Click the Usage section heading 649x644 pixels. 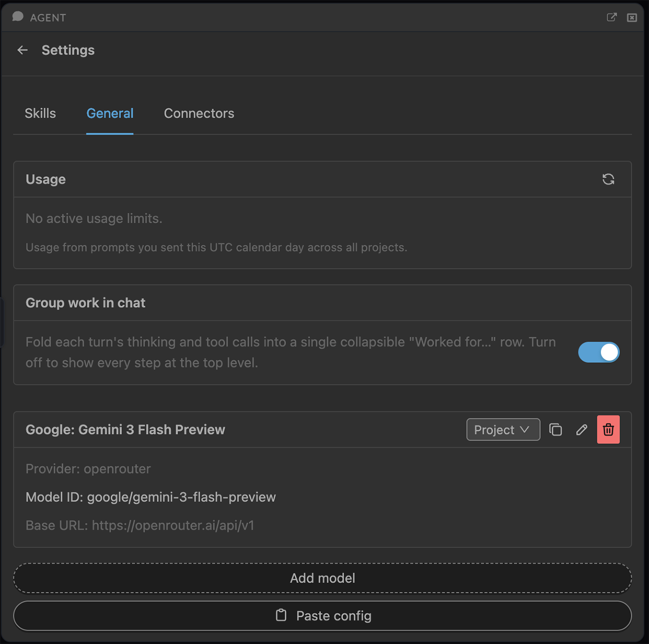46,179
